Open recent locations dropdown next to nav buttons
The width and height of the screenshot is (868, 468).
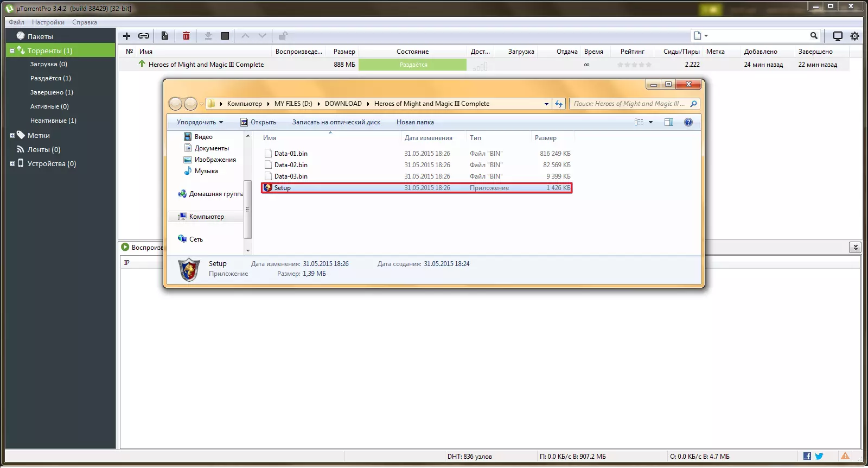(x=201, y=104)
